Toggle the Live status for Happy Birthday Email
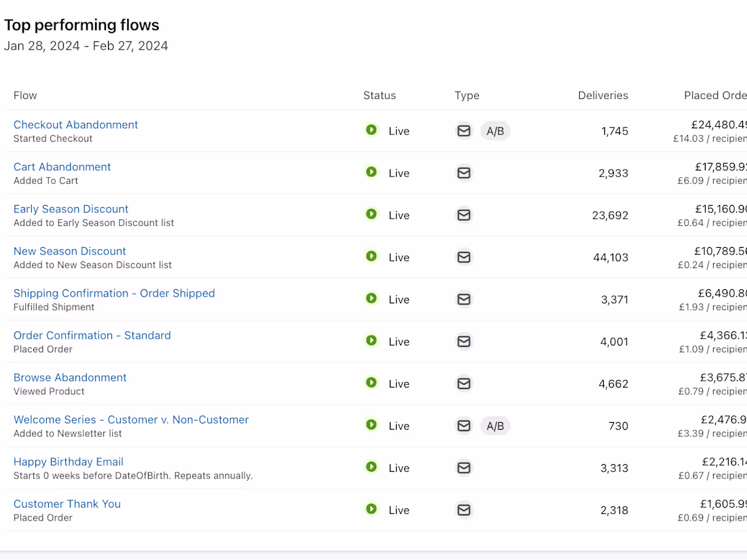 [371, 467]
